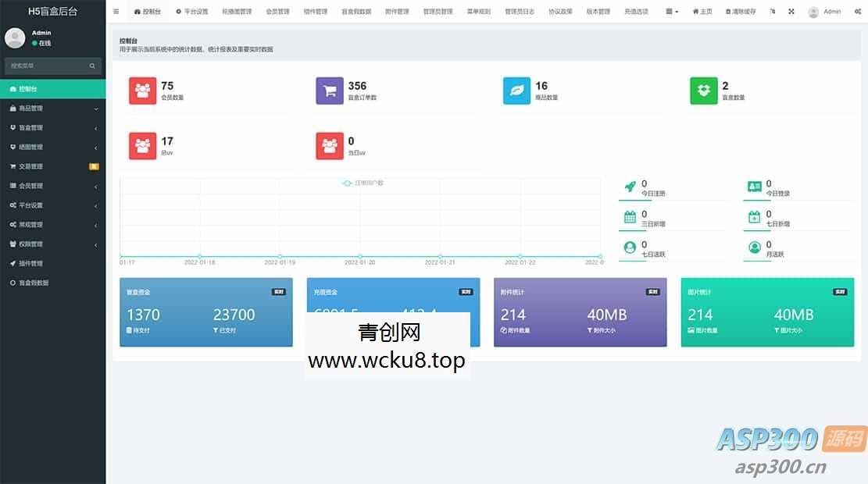Click the 交易管理 notification badge

tap(94, 165)
